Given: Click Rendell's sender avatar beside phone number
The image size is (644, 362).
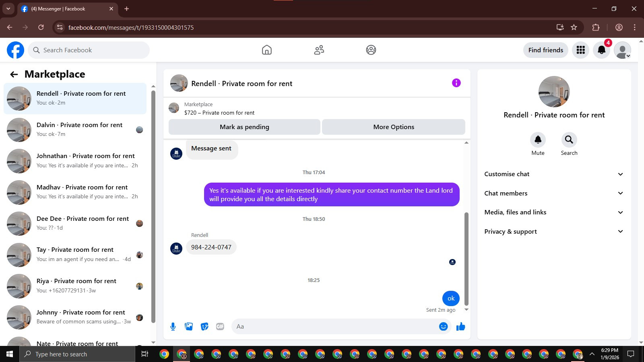Looking at the screenshot, I should click(x=176, y=249).
